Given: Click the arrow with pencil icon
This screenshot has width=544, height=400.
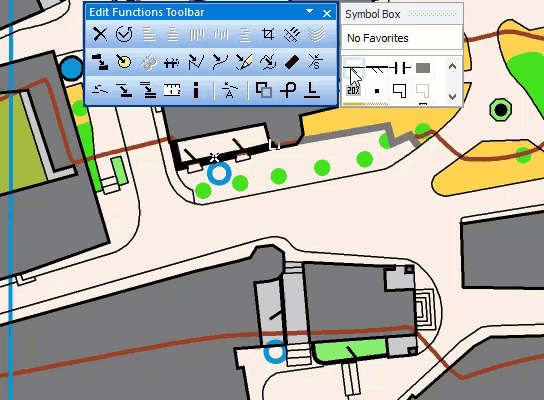Looking at the screenshot, I should click(244, 62).
